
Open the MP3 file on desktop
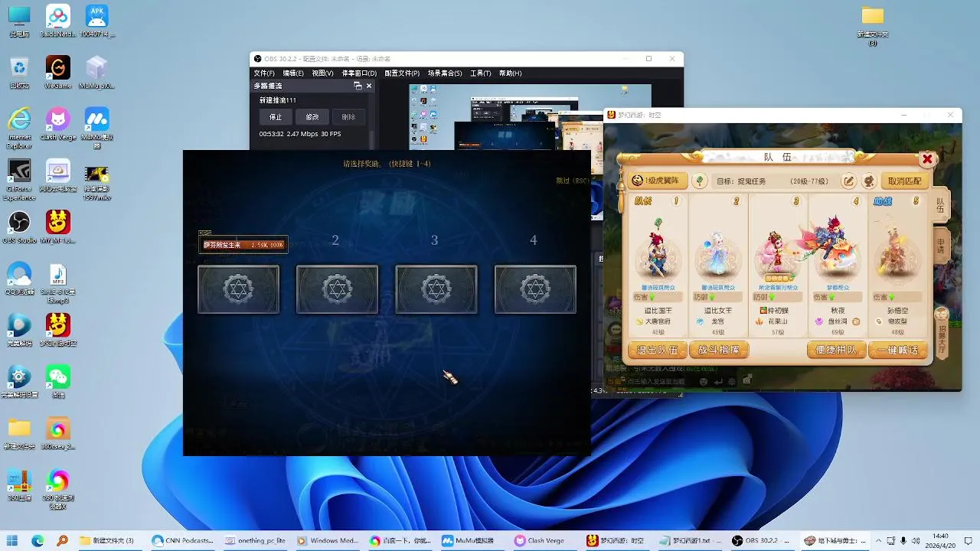click(x=58, y=282)
